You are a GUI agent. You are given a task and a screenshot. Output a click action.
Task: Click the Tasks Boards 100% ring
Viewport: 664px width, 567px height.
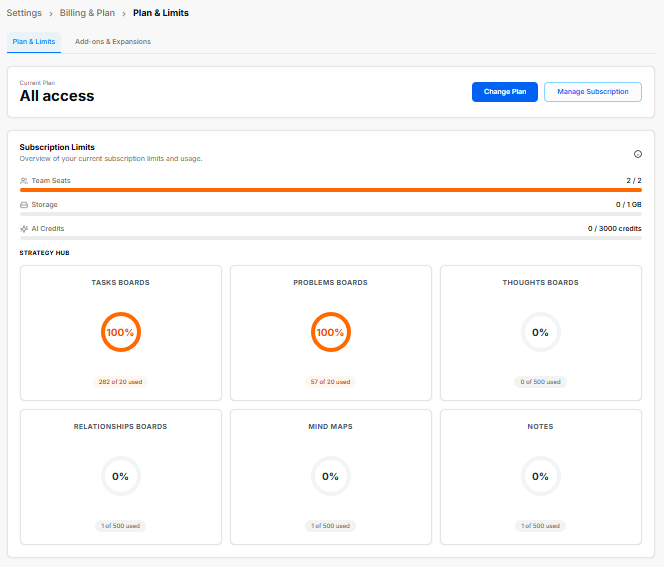pyautogui.click(x=121, y=332)
